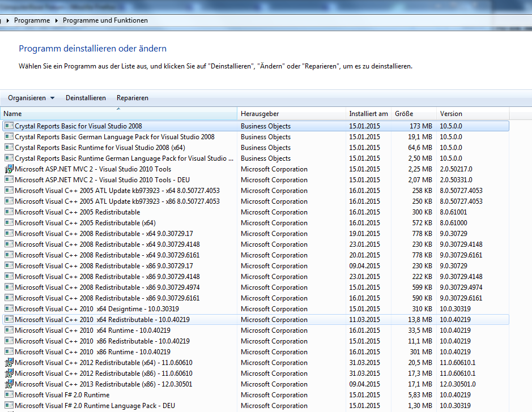
Task: Click icon of Visual C++ 2010 x86 Redistributable
Action: pos(9,341)
